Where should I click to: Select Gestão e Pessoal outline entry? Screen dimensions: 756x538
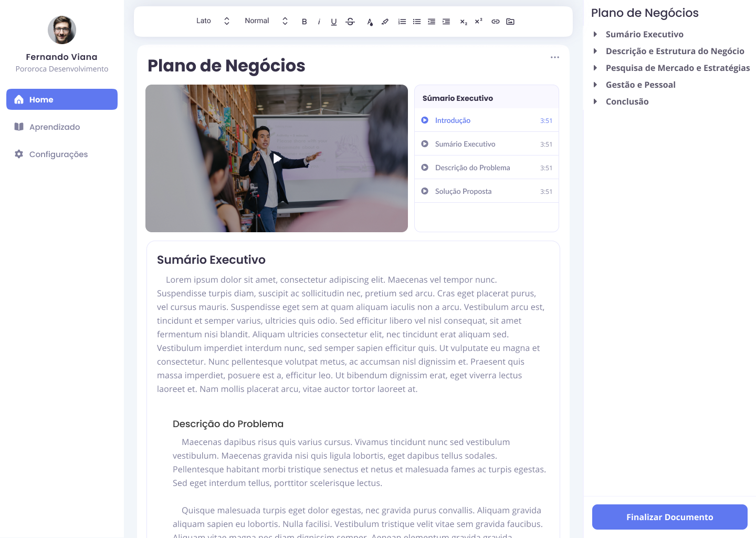pyautogui.click(x=640, y=85)
